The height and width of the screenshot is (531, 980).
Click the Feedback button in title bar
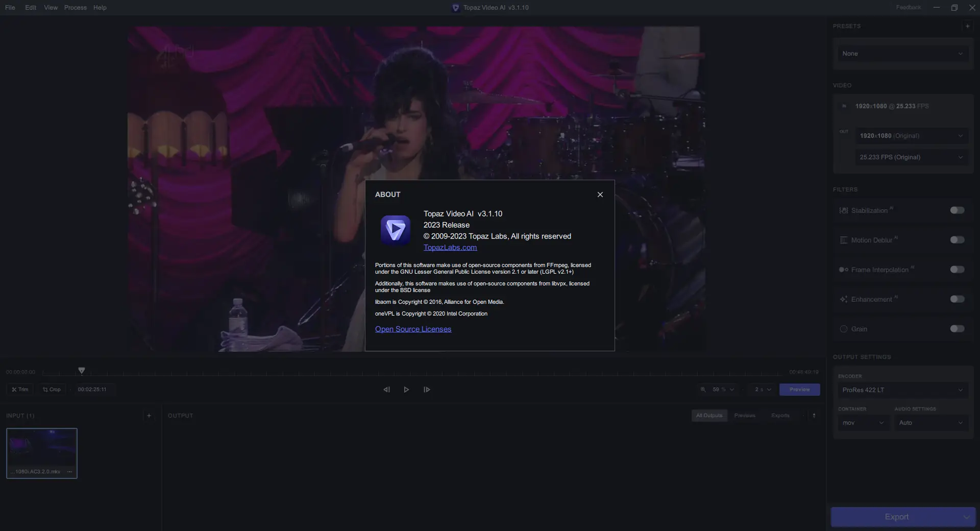[x=909, y=8]
